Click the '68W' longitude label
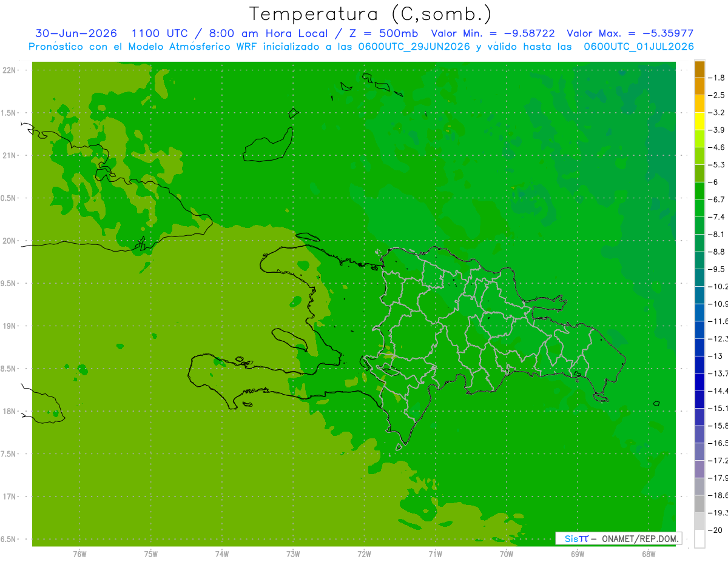This screenshot has height=562, width=728. tap(649, 554)
